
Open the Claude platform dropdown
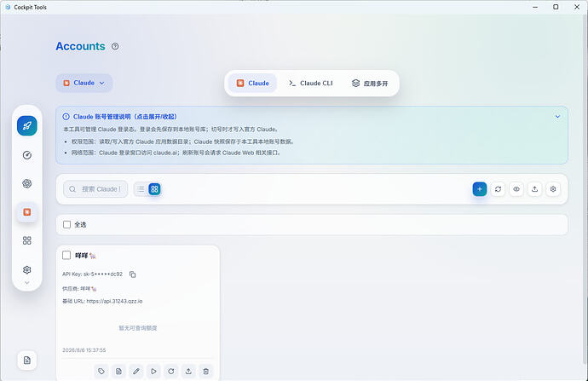[84, 83]
